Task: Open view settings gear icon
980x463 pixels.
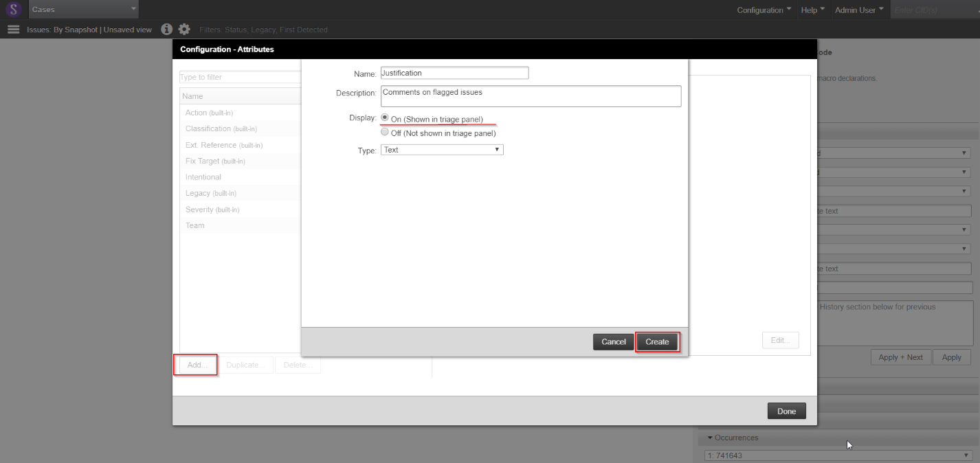Action: point(184,30)
